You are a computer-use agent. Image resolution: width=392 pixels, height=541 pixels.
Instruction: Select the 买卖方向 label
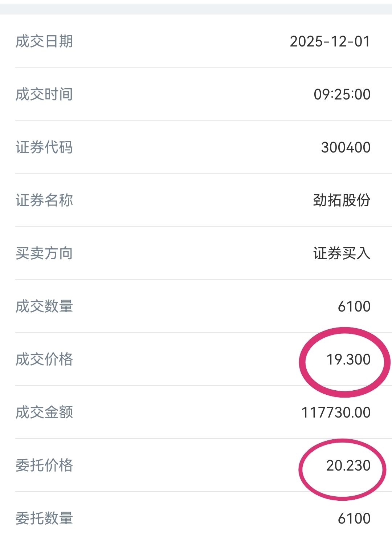pos(44,253)
